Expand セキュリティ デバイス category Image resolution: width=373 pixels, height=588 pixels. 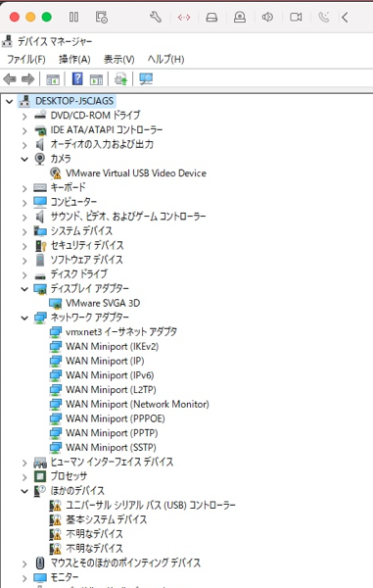pyautogui.click(x=24, y=246)
